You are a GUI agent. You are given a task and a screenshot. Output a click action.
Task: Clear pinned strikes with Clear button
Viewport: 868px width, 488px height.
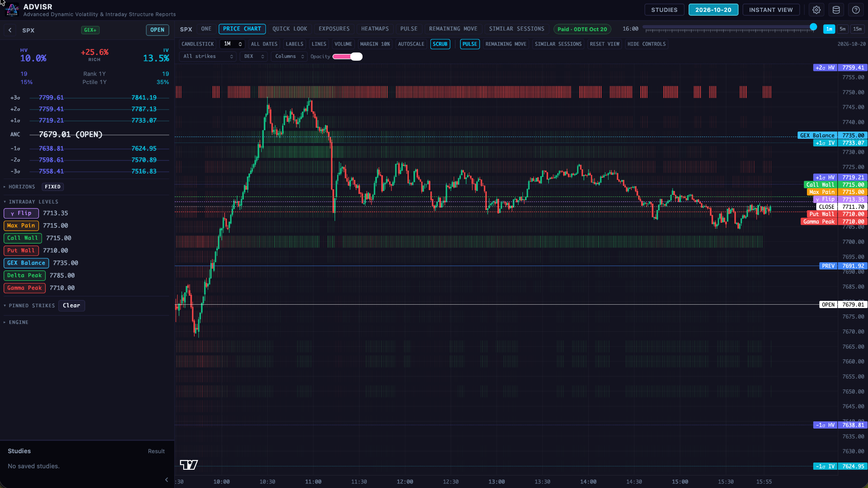71,306
